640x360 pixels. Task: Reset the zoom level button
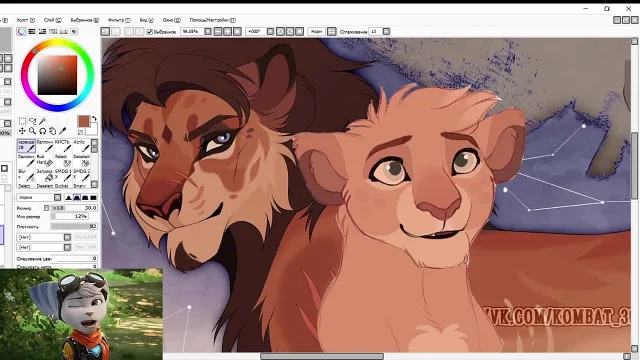[238, 31]
